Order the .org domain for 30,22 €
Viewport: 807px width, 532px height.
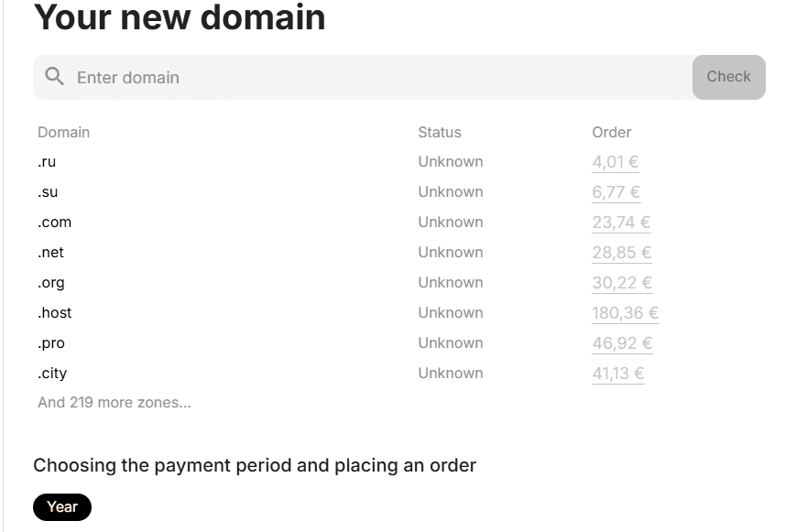tap(621, 283)
